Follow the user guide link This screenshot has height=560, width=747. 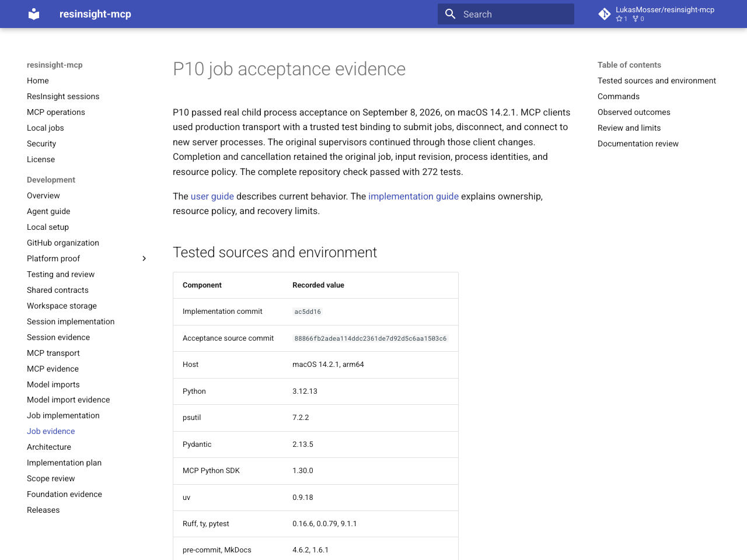[x=212, y=197]
